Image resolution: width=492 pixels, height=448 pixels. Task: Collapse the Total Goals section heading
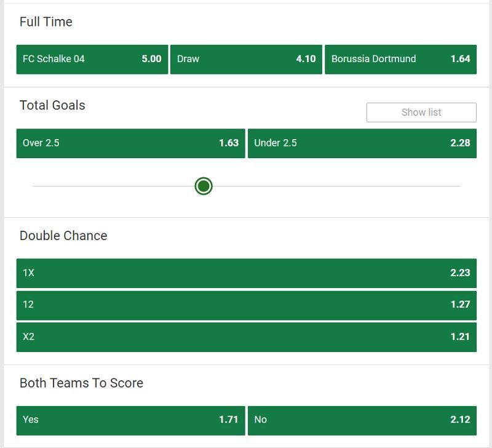point(52,105)
